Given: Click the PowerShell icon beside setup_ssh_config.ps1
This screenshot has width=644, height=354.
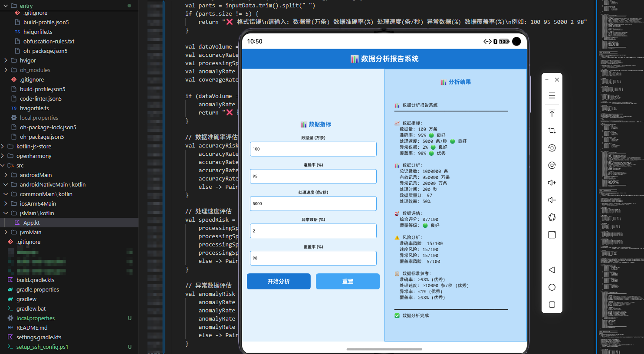Looking at the screenshot, I should (x=10, y=347).
